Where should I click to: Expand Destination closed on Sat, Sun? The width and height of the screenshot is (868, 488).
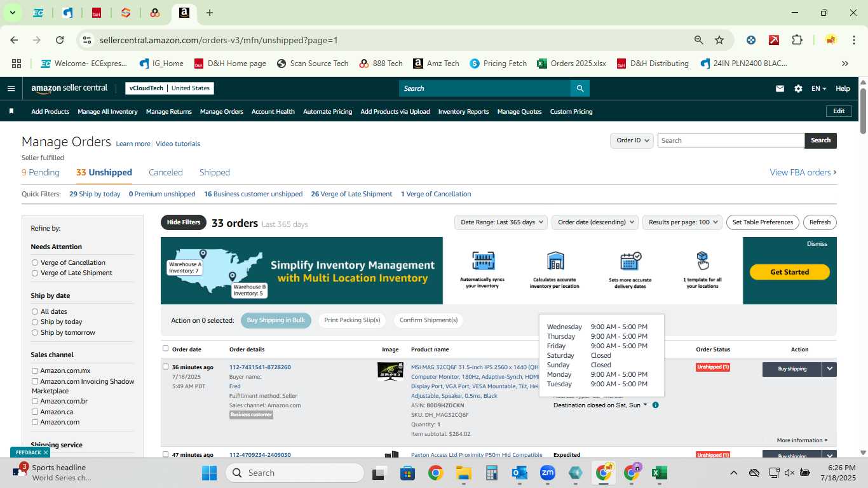[600, 405]
